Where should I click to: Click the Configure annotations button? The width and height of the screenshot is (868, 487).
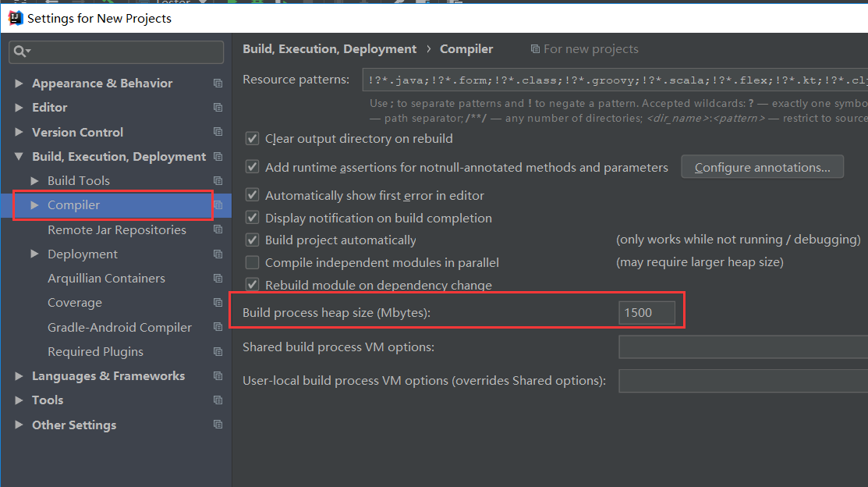pos(762,167)
